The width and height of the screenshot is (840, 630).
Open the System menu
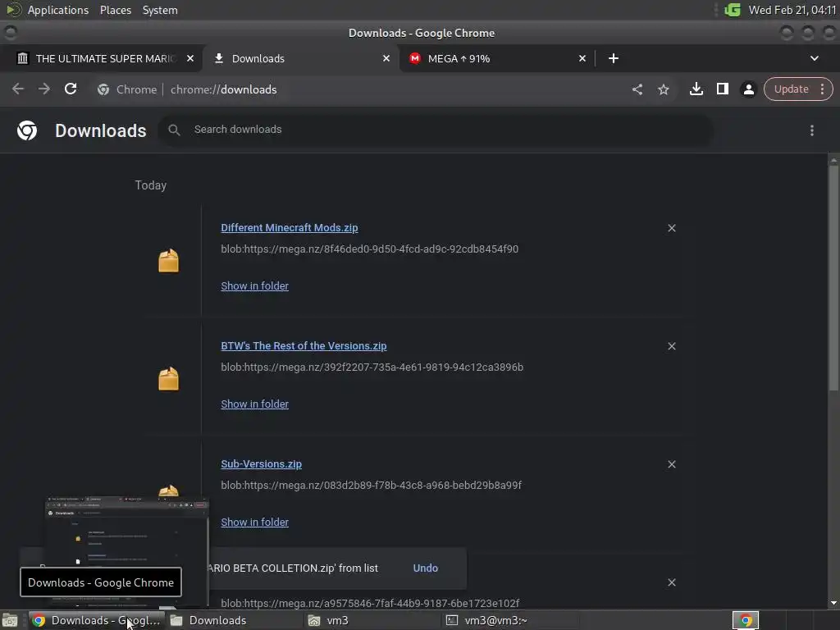[160, 10]
